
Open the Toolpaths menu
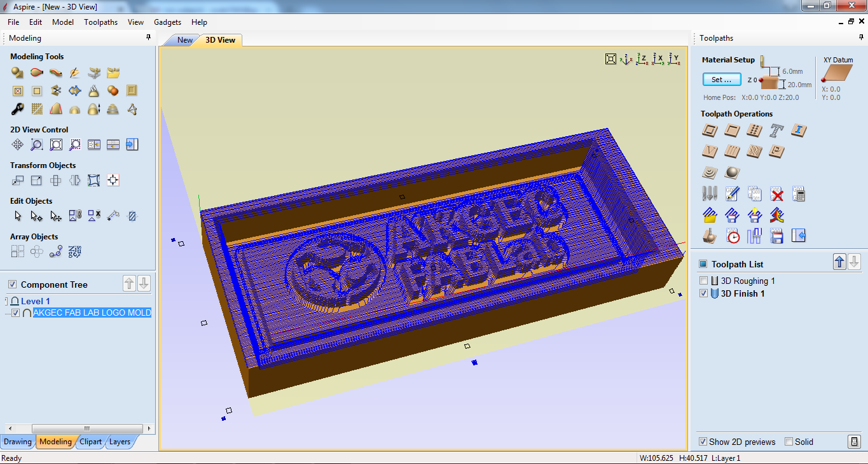101,22
